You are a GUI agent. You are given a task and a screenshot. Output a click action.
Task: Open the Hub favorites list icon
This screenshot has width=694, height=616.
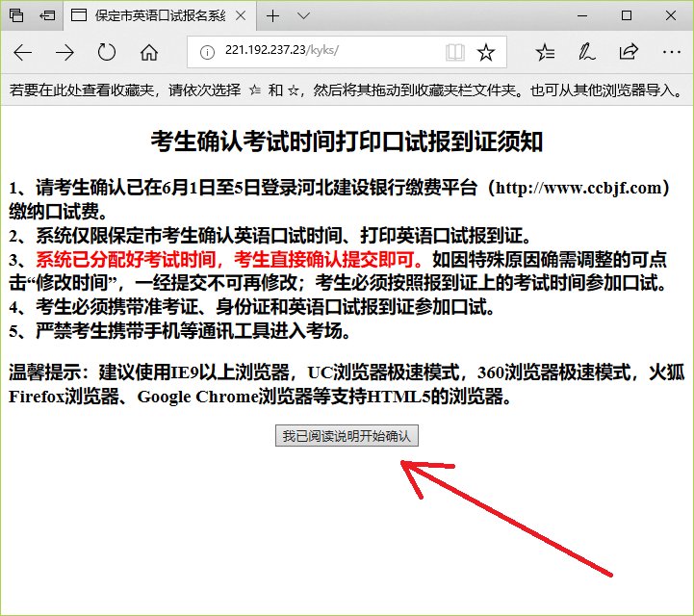545,52
